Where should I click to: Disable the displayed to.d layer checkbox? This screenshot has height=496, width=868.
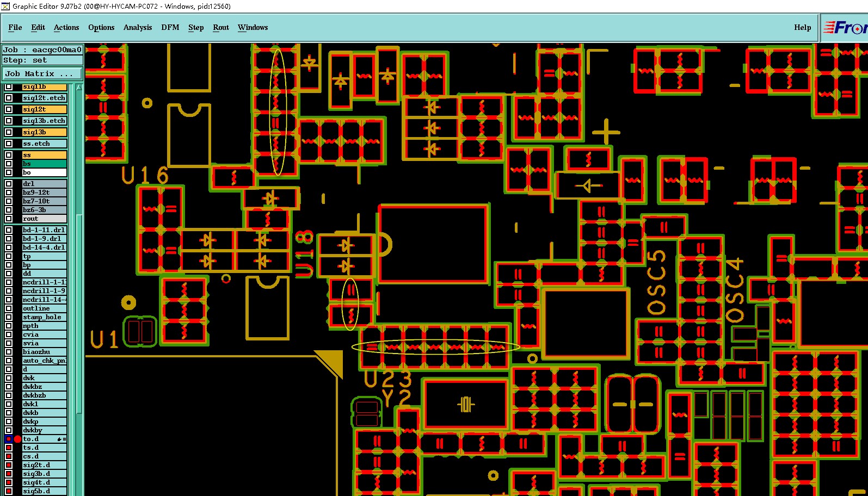coord(9,439)
